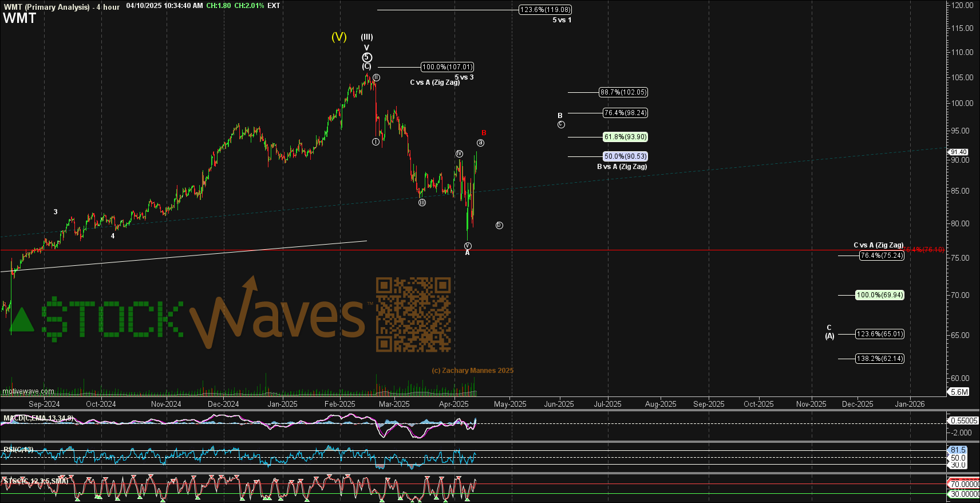Select the motivewave.com label

pos(28,391)
